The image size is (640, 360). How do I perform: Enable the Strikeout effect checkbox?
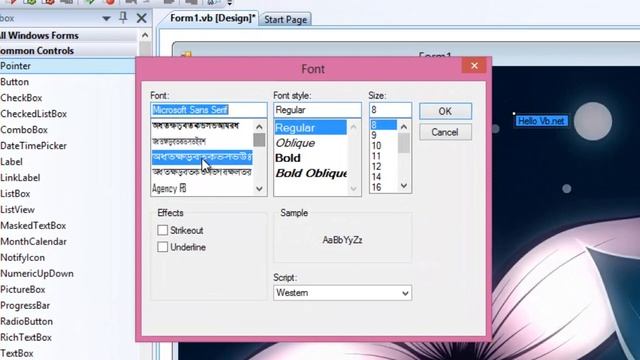(162, 230)
